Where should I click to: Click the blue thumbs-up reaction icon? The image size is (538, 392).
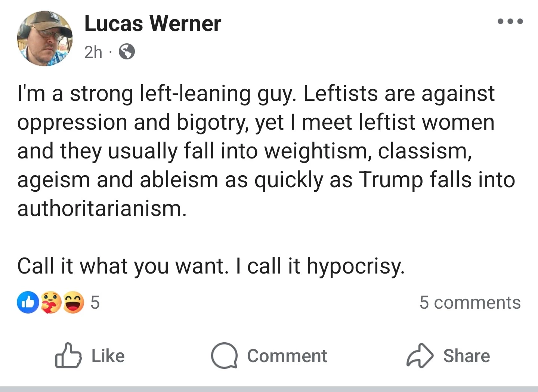click(x=28, y=302)
